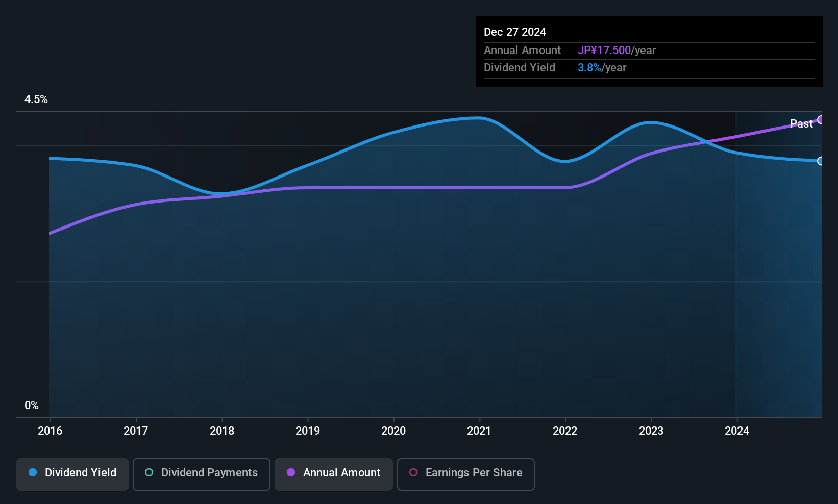Click the 0% y-axis label
The image size is (838, 504).
pyautogui.click(x=32, y=406)
